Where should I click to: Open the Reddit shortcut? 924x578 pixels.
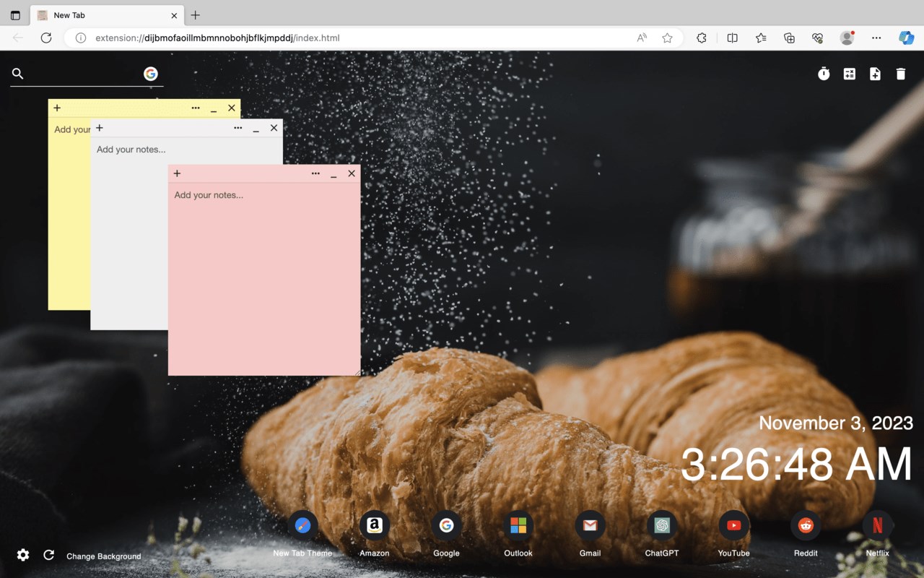tap(806, 535)
